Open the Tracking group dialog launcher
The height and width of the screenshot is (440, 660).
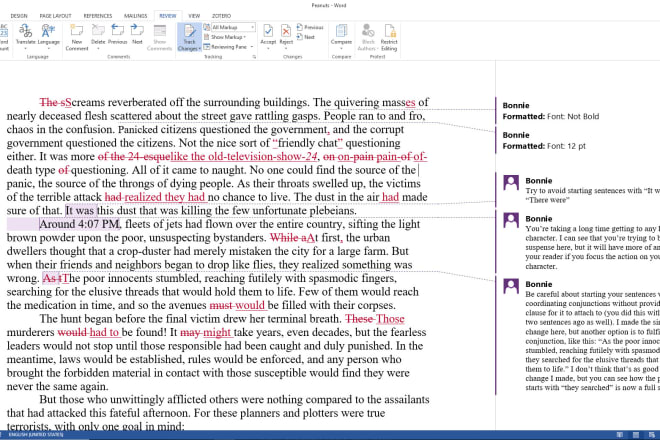point(254,56)
